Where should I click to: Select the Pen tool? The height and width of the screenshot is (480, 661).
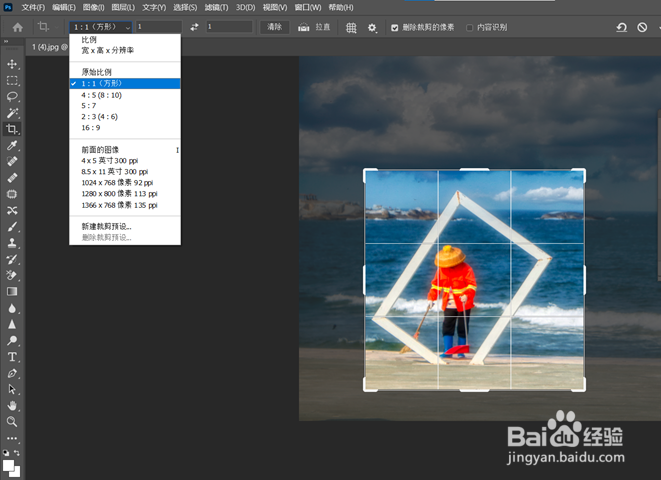[12, 373]
